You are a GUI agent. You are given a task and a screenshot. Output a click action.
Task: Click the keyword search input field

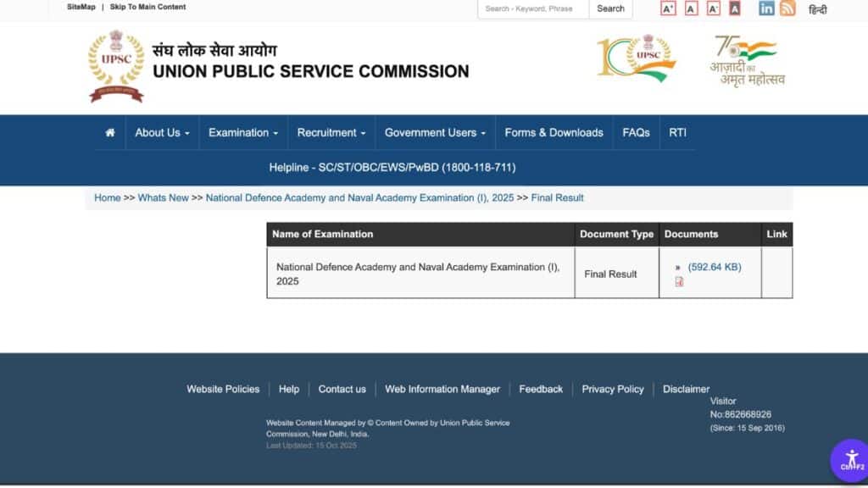532,8
